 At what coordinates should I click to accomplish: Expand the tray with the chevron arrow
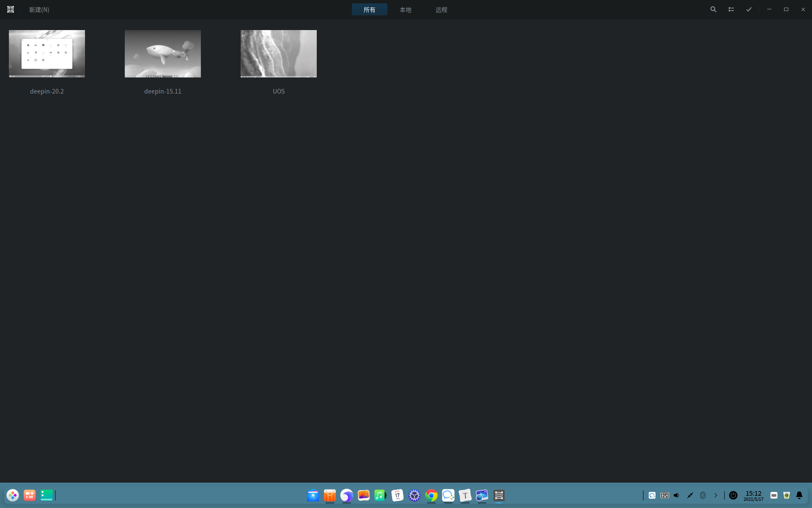[x=716, y=495]
